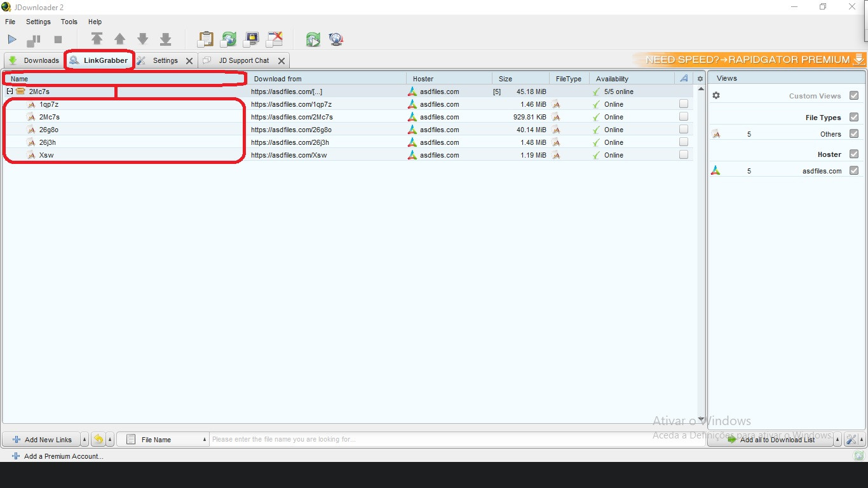868x488 pixels.
Task: Open the Add New Links dropdown arrow
Action: [x=85, y=439]
